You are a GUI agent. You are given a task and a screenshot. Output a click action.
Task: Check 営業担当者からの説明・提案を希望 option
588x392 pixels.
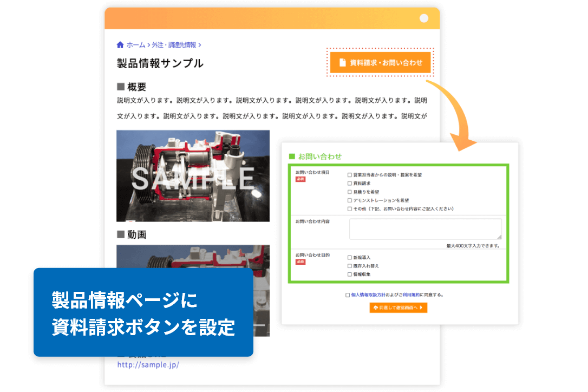350,175
